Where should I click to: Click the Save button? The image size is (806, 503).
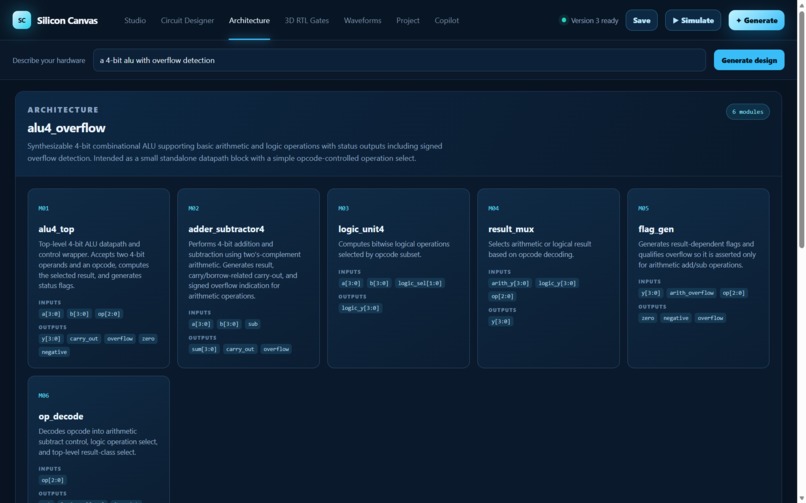point(642,21)
